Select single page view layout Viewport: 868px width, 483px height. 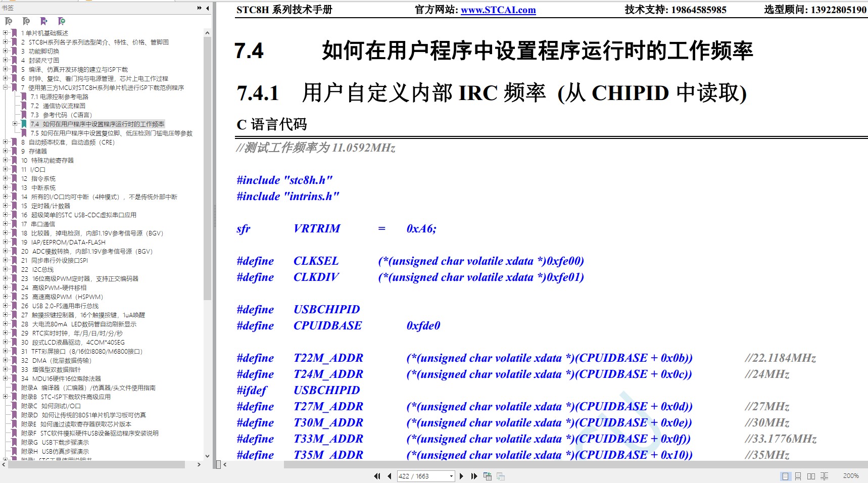[x=785, y=476]
